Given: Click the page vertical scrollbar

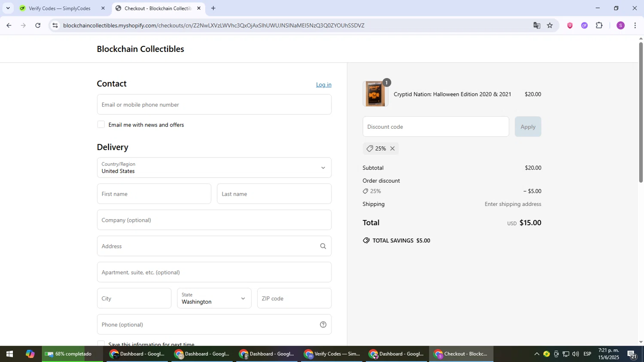Looking at the screenshot, I should point(641,112).
